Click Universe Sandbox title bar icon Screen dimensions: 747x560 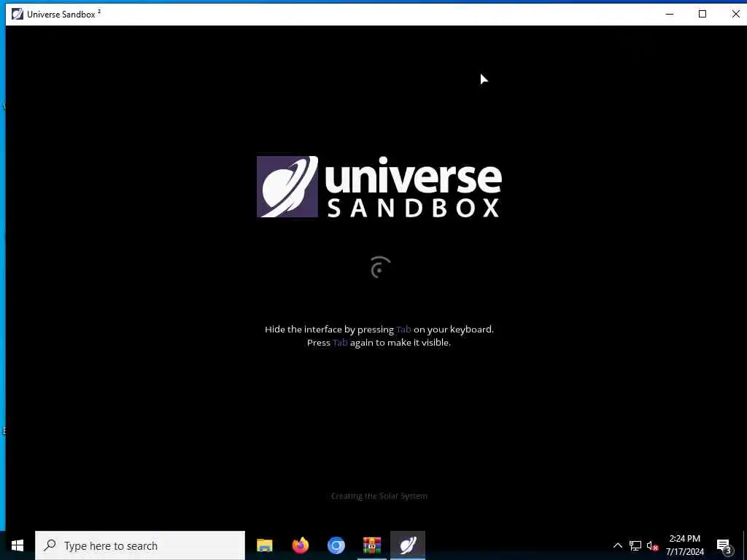[18, 14]
